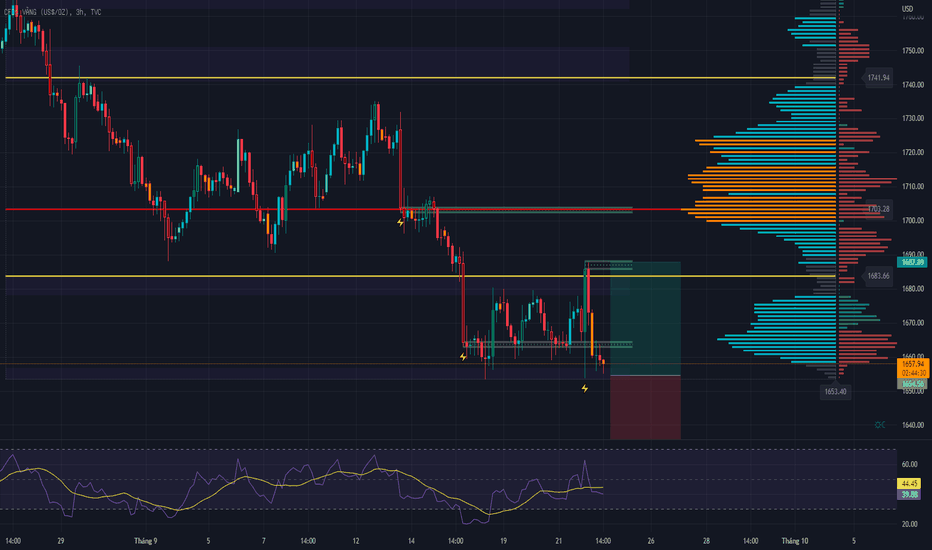Click the 1700.00 price axis value
Image resolution: width=932 pixels, height=550 pixels.
(912, 221)
